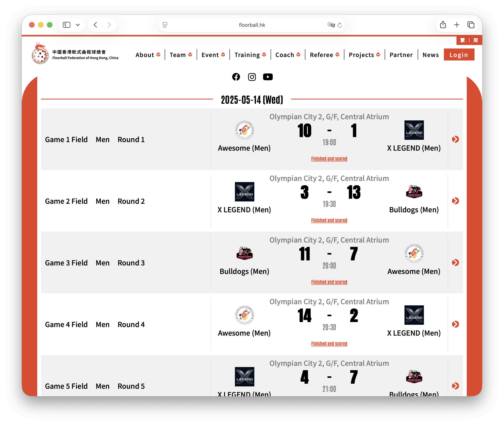
Task: Open the Partner menu item
Action: [x=401, y=55]
